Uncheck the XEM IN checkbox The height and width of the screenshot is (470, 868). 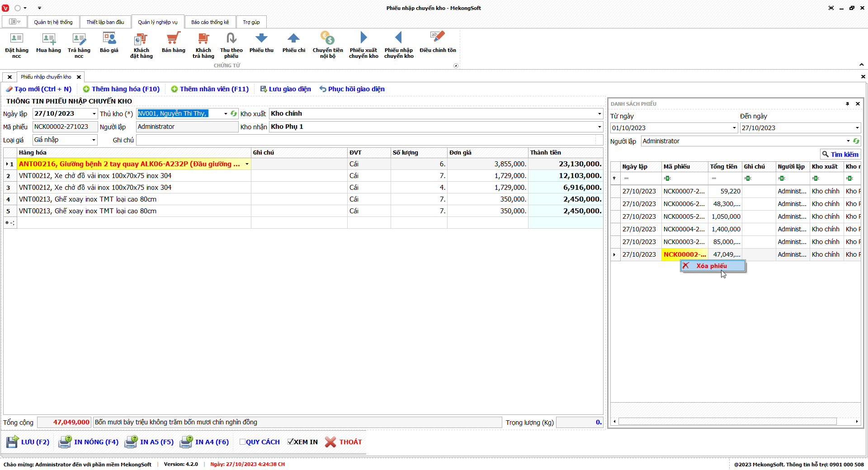290,442
